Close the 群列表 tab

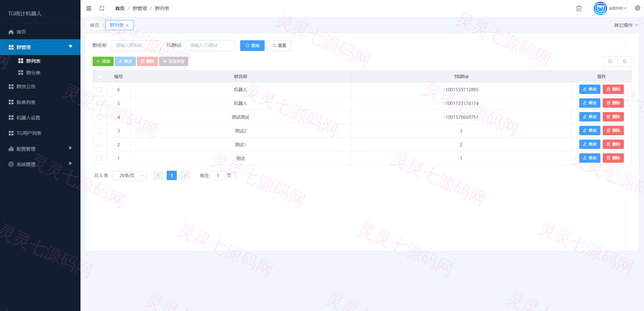(x=127, y=25)
